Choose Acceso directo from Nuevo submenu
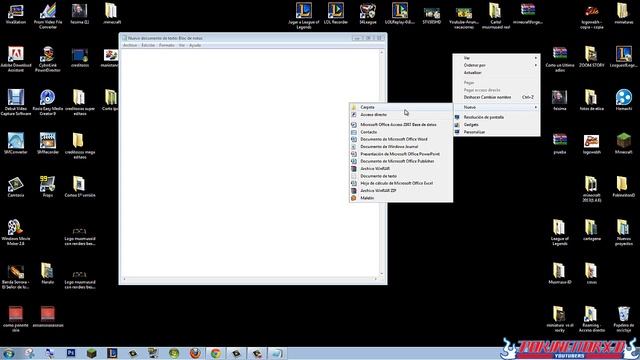The height and width of the screenshot is (360, 640). click(401, 115)
